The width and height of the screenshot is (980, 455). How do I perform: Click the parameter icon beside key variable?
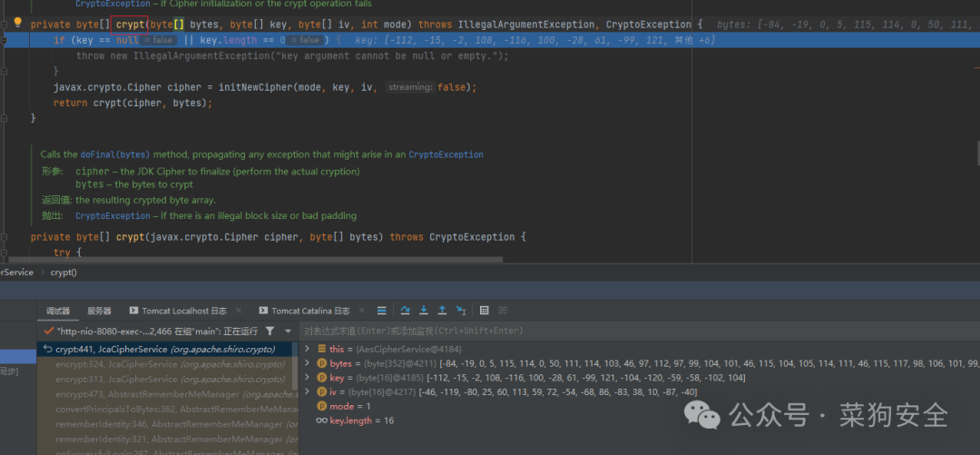(x=322, y=378)
